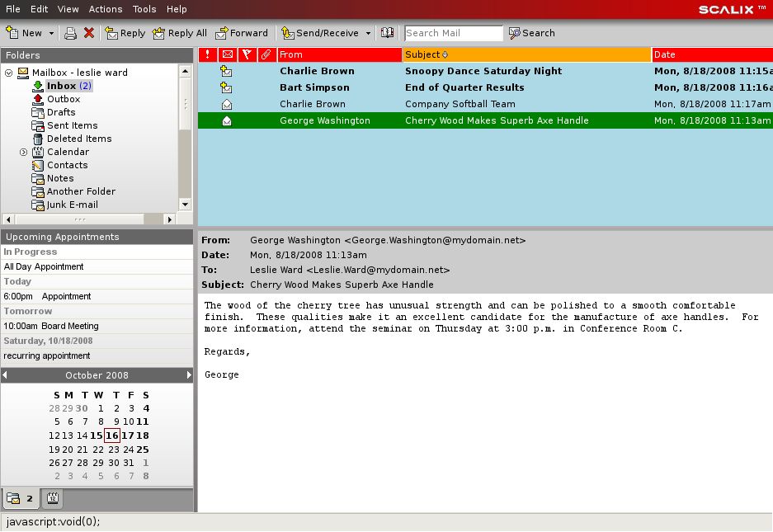
Task: Click the Reply All toolbar button
Action: [180, 33]
